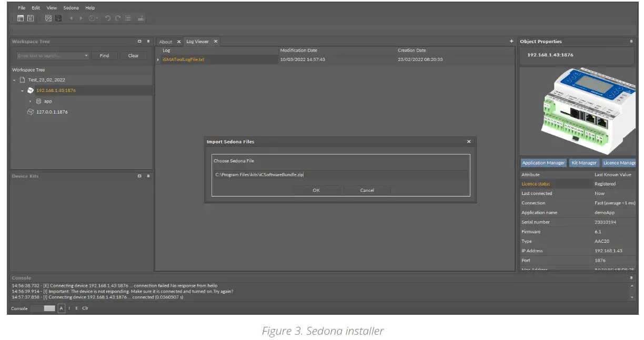Click the navigate back arrow in toolbar

click(72, 18)
